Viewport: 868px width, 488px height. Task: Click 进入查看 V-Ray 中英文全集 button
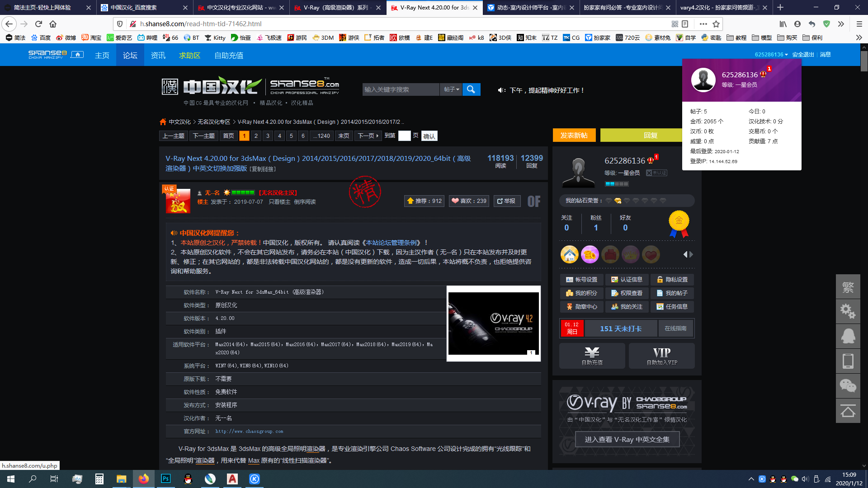(x=627, y=439)
